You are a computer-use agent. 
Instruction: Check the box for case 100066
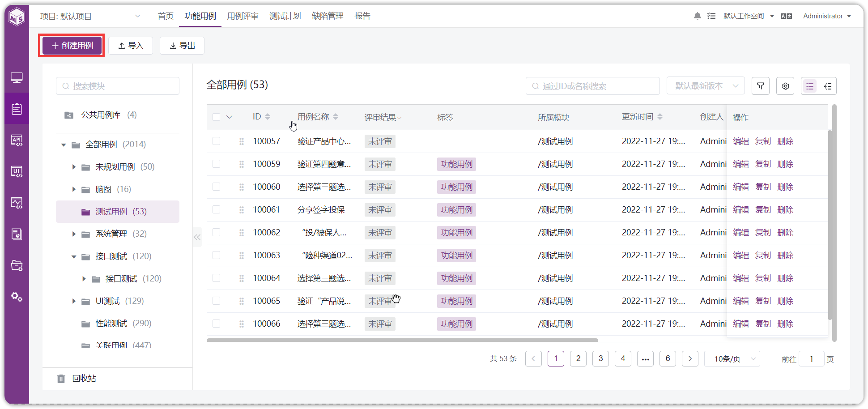pos(217,324)
